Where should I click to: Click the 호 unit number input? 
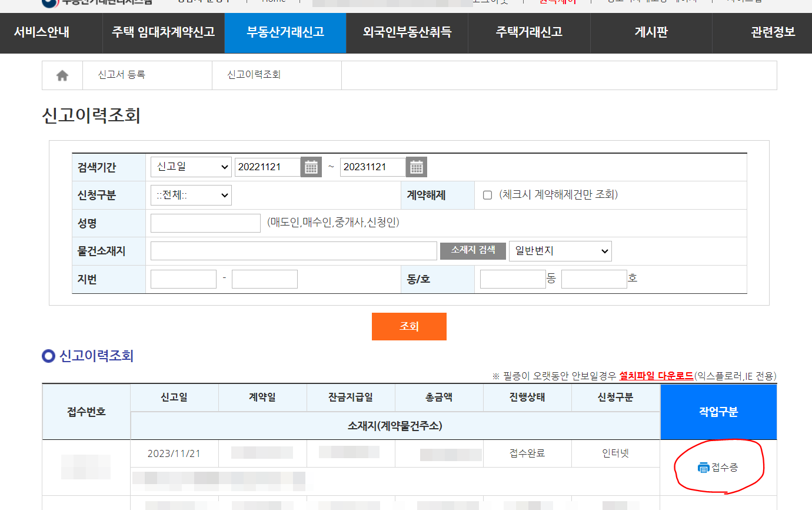coord(594,279)
